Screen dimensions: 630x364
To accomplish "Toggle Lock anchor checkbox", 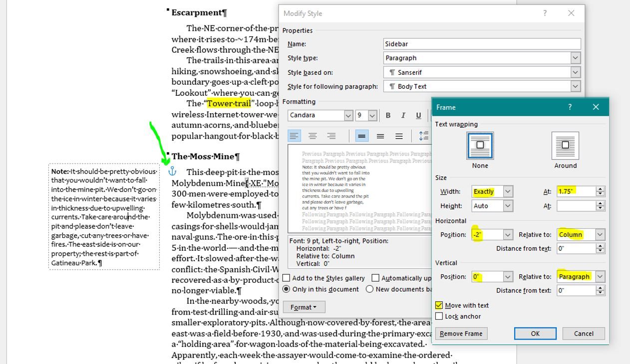I will pos(439,316).
